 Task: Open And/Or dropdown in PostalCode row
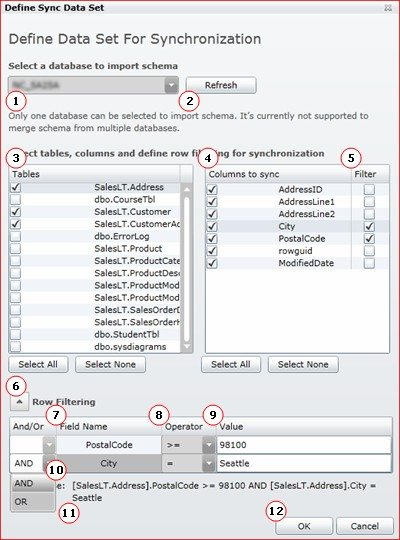click(49, 445)
